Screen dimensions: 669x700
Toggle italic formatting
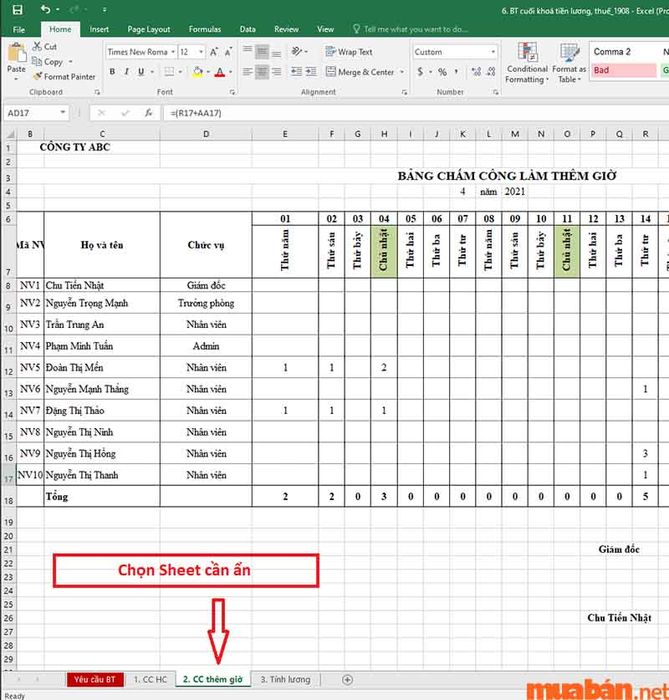(x=127, y=71)
